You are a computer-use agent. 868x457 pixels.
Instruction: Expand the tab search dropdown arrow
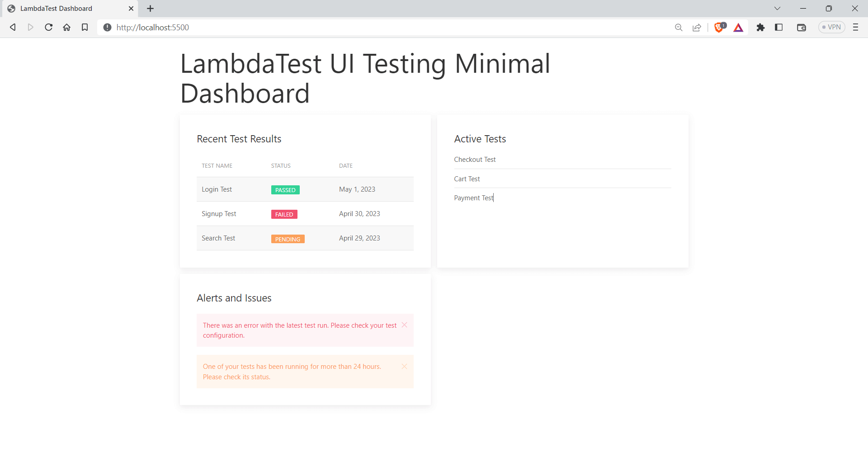pos(777,9)
